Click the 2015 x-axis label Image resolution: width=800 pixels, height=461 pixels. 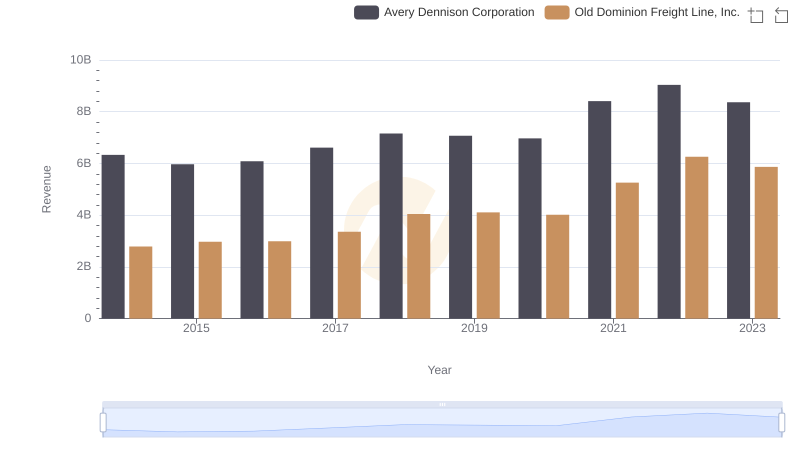pyautogui.click(x=196, y=328)
